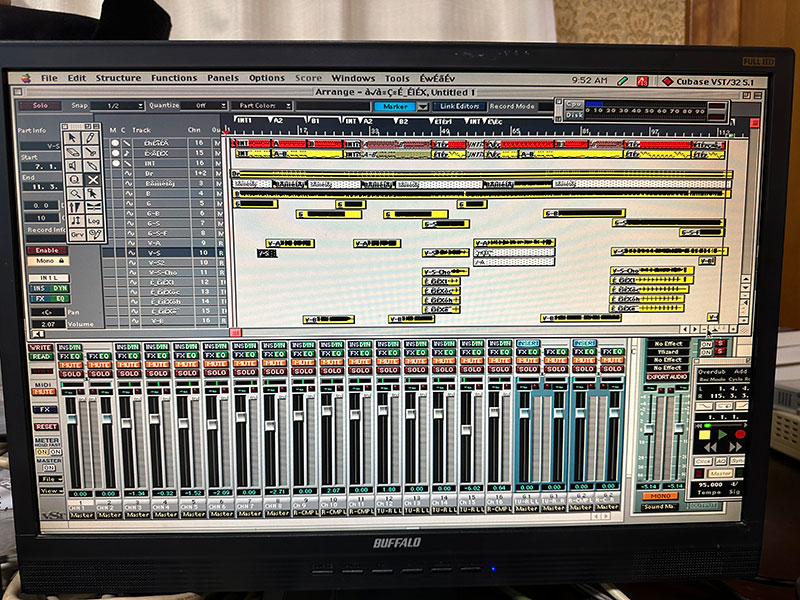The width and height of the screenshot is (800, 600).
Task: Select the Grv groove tool in the toolbox
Action: click(x=77, y=235)
